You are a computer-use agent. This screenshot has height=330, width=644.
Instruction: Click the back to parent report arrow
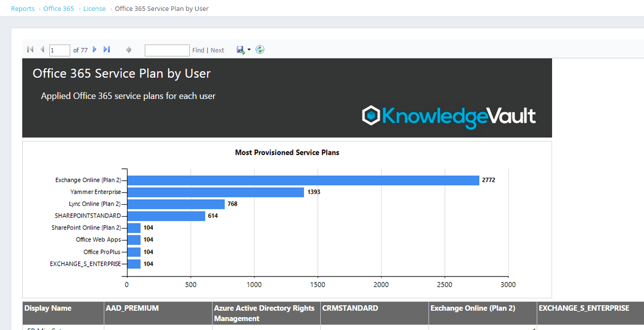click(129, 50)
